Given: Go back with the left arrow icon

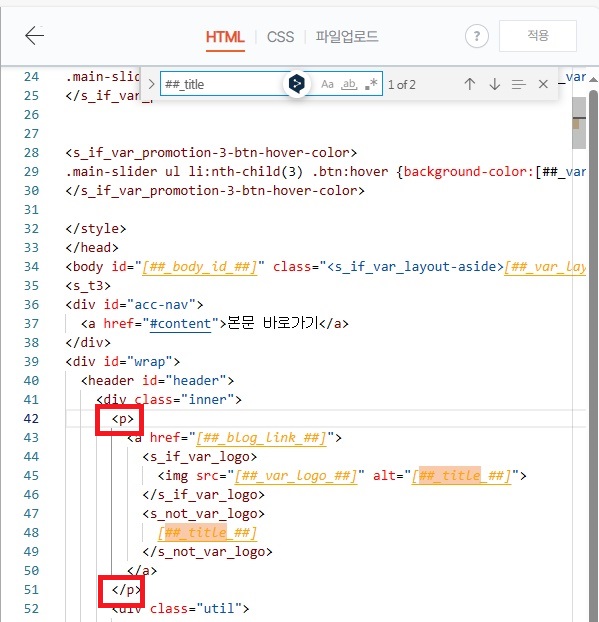Looking at the screenshot, I should pyautogui.click(x=35, y=36).
